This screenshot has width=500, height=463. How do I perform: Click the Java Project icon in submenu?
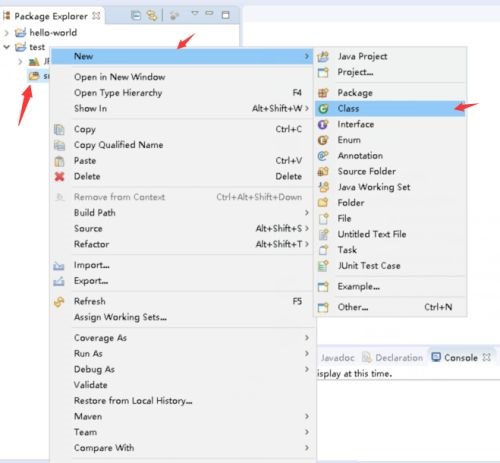pyautogui.click(x=323, y=57)
